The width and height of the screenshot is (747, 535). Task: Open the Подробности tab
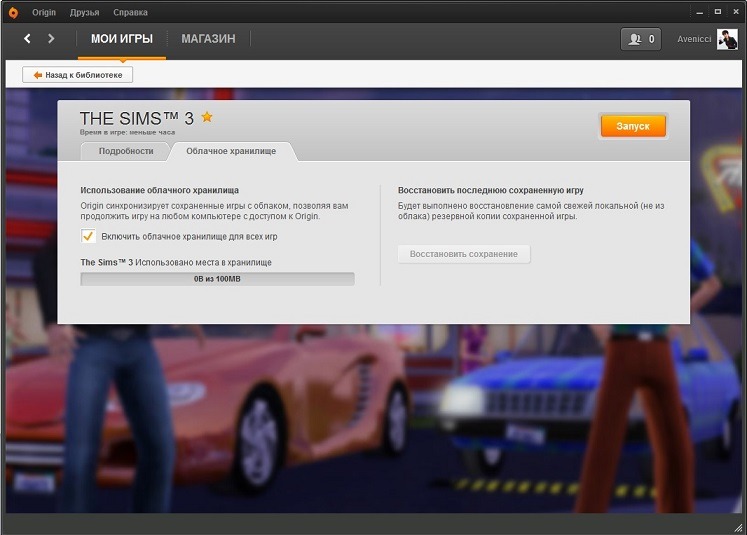[x=126, y=151]
